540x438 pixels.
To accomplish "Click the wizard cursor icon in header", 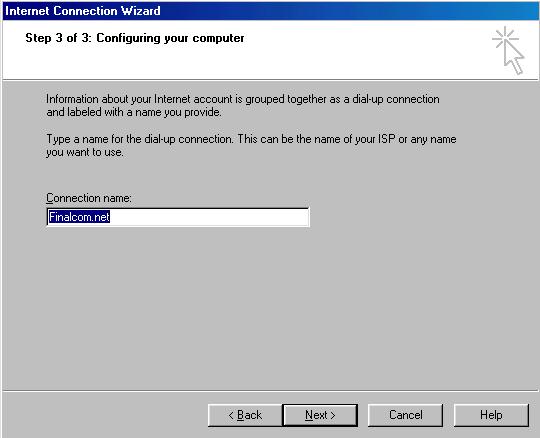I will click(x=508, y=50).
